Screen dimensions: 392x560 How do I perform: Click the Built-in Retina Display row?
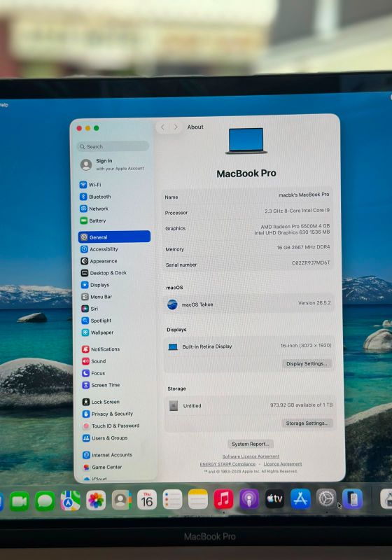click(249, 346)
